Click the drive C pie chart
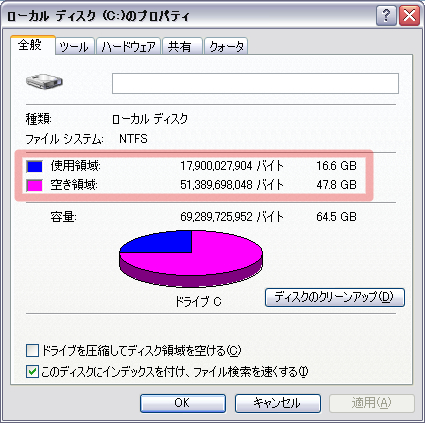 (x=191, y=258)
